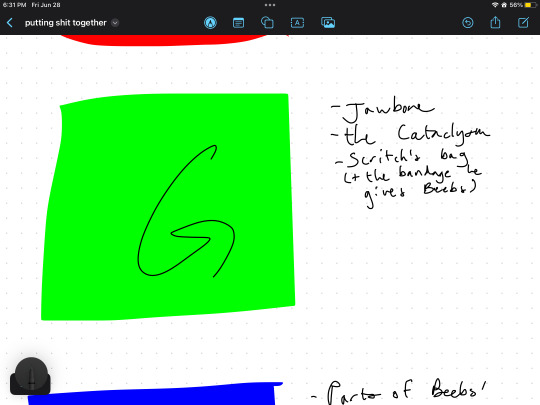Open the minimized pencil tool palette

point(30,376)
